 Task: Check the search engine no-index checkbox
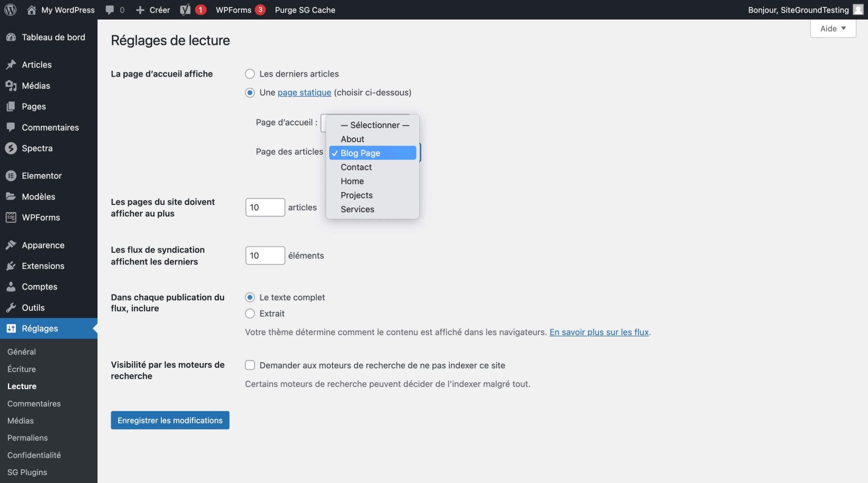coord(250,365)
